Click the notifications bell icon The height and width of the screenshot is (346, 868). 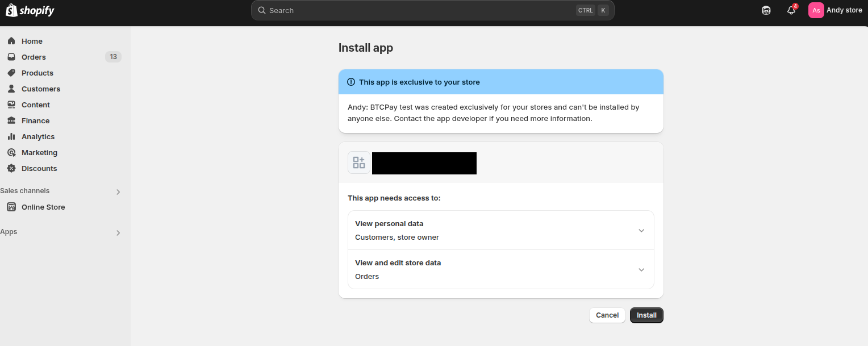coord(791,10)
